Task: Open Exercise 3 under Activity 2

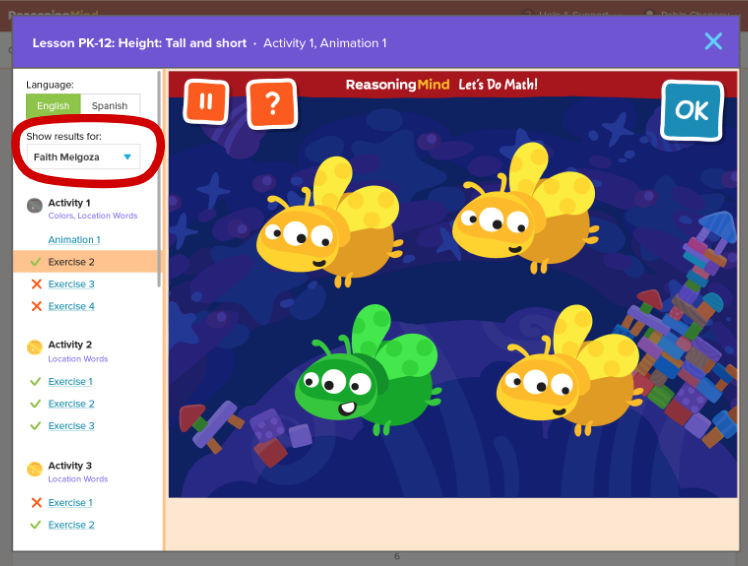Action: pos(71,426)
